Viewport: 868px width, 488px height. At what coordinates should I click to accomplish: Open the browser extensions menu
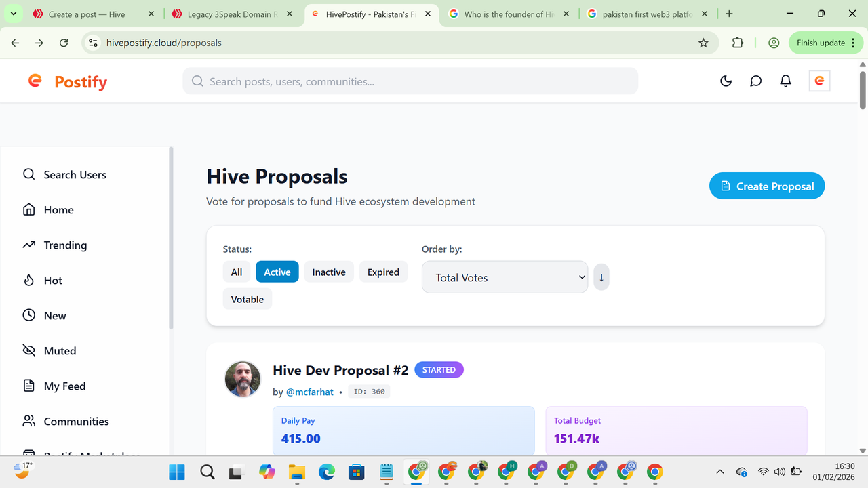[738, 43]
